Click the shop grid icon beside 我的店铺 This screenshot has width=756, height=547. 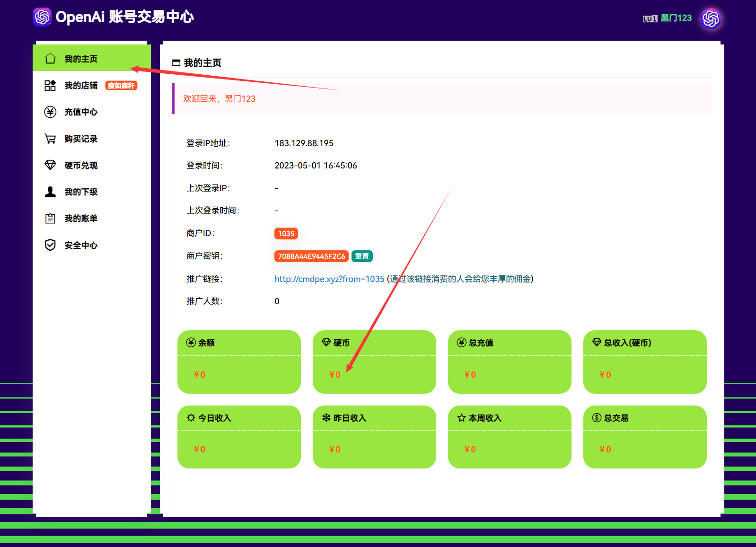pyautogui.click(x=50, y=85)
